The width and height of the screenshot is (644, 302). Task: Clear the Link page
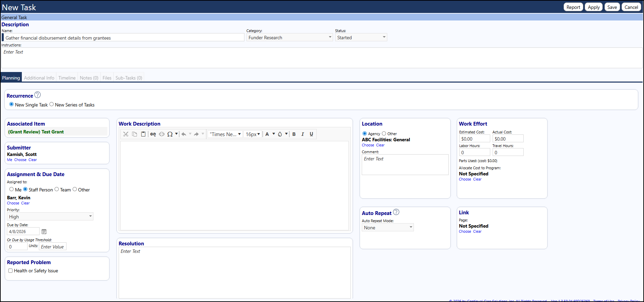tap(477, 231)
